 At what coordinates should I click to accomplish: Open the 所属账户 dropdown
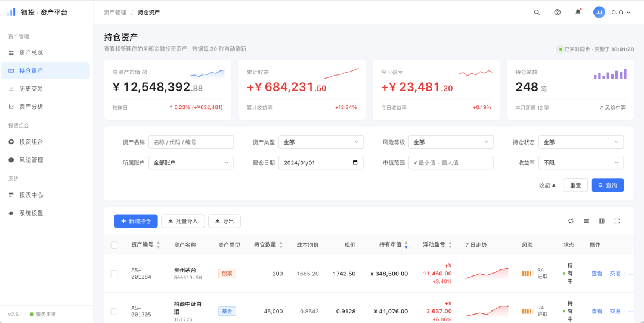pyautogui.click(x=191, y=163)
